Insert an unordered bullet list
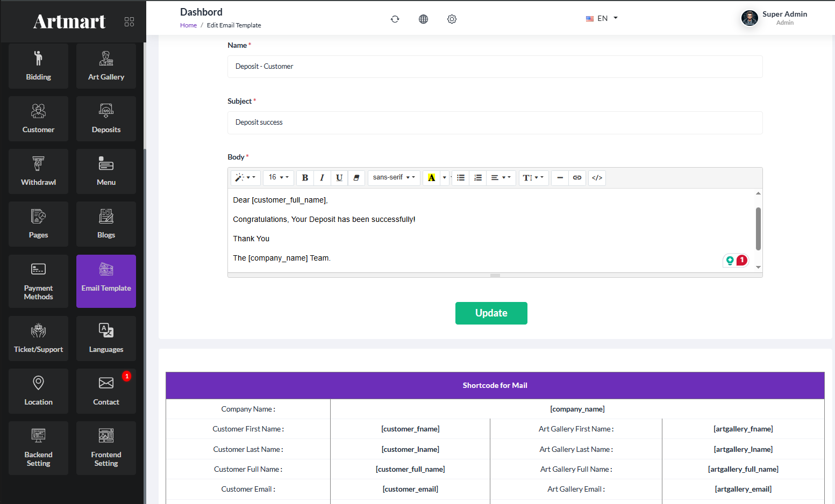This screenshot has width=835, height=504. [461, 178]
